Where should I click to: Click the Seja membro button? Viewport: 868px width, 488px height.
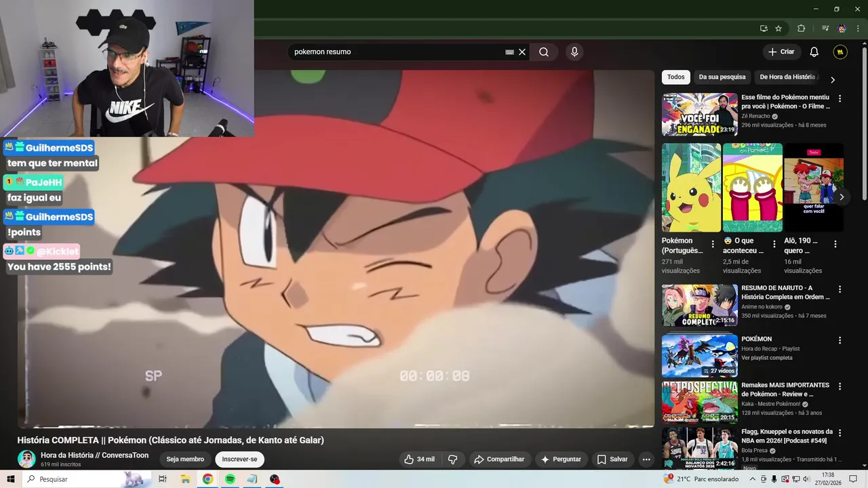[185, 459]
